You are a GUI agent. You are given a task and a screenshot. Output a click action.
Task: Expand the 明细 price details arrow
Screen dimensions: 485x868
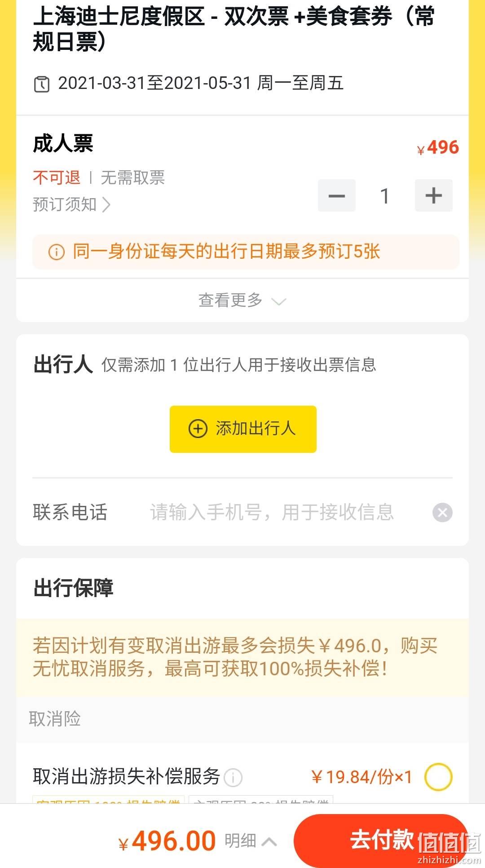point(269,841)
